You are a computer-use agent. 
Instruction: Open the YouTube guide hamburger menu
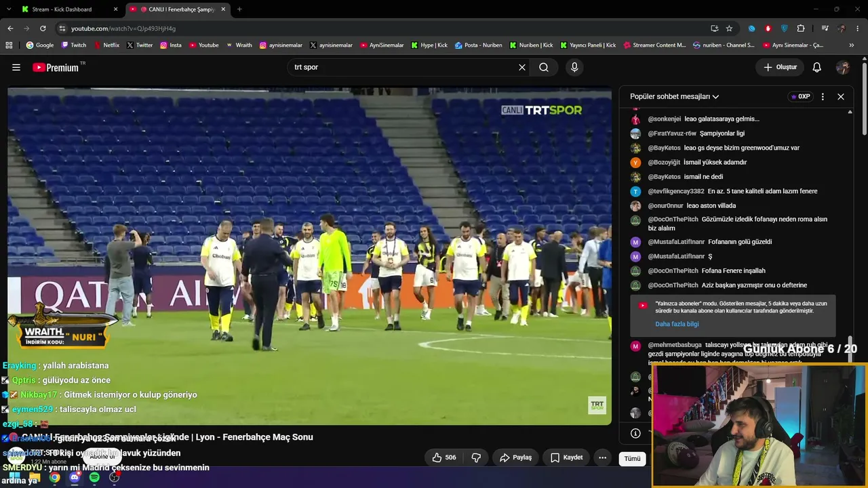click(16, 67)
